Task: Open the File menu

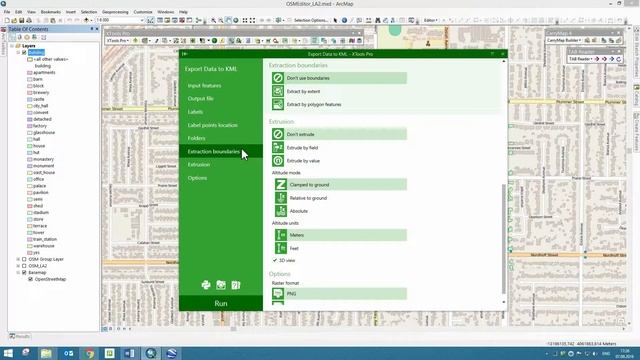Action: (x=7, y=12)
